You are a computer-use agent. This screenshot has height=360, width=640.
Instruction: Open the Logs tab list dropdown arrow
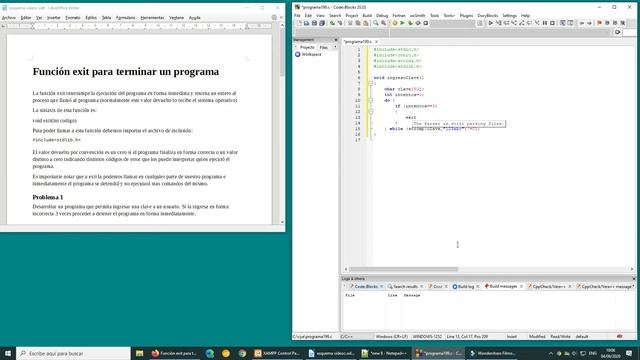[x=633, y=287]
